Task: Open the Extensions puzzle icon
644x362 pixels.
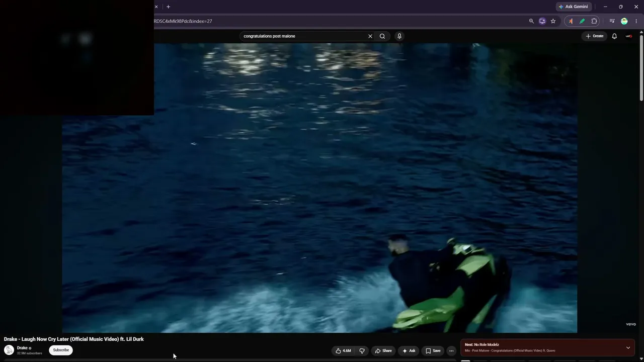Action: click(x=594, y=21)
